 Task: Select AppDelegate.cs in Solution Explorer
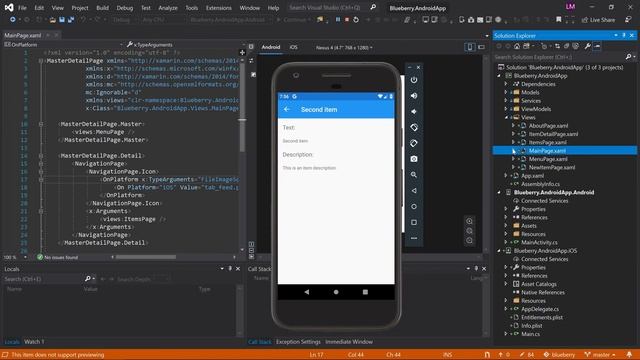[540, 309]
